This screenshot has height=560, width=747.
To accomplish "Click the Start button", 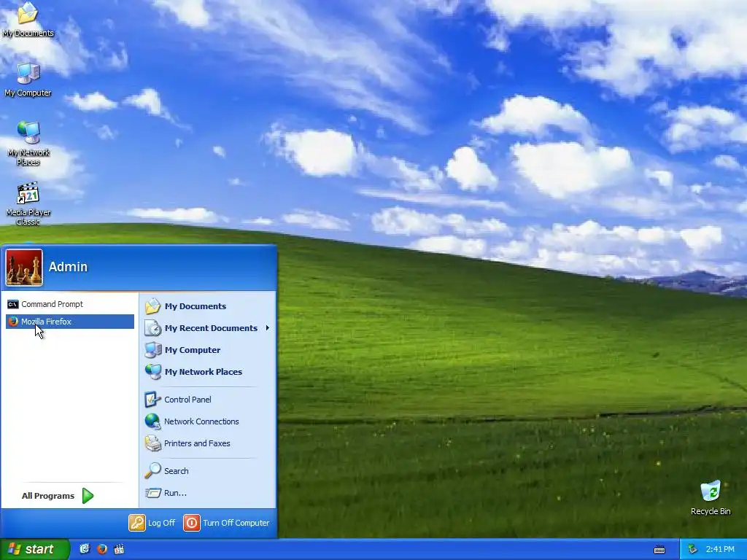I will (x=34, y=549).
